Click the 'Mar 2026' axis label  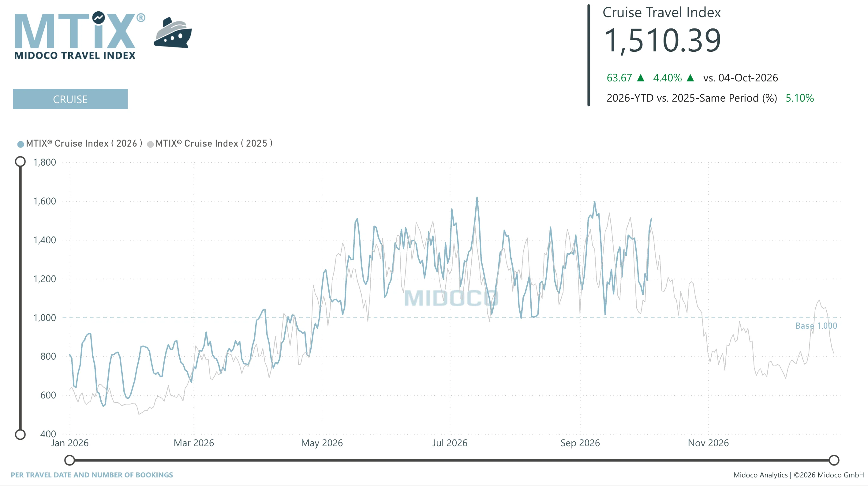pyautogui.click(x=194, y=443)
